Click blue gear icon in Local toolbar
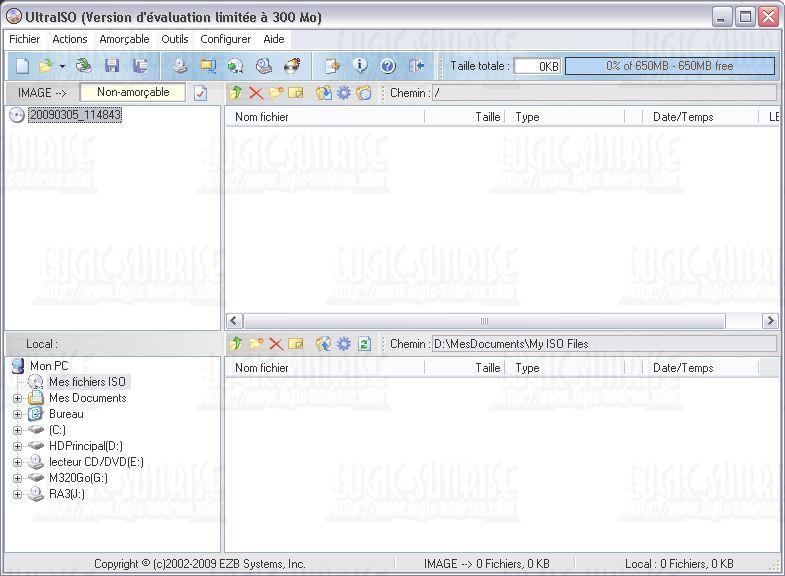The height and width of the screenshot is (576, 785). pyautogui.click(x=344, y=344)
